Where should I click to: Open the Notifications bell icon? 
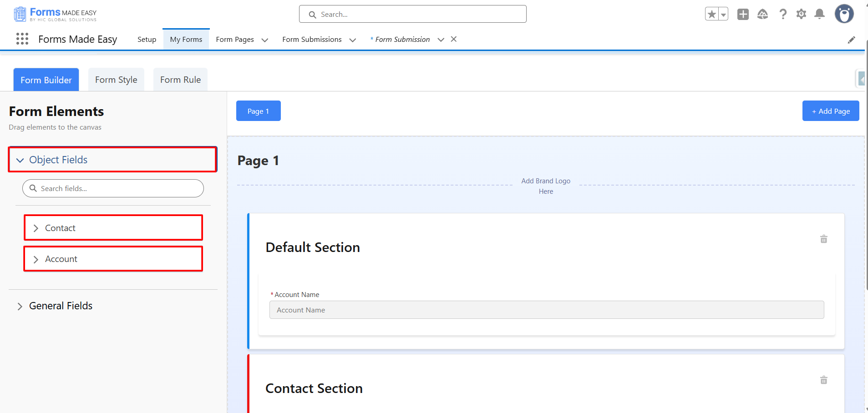click(819, 15)
